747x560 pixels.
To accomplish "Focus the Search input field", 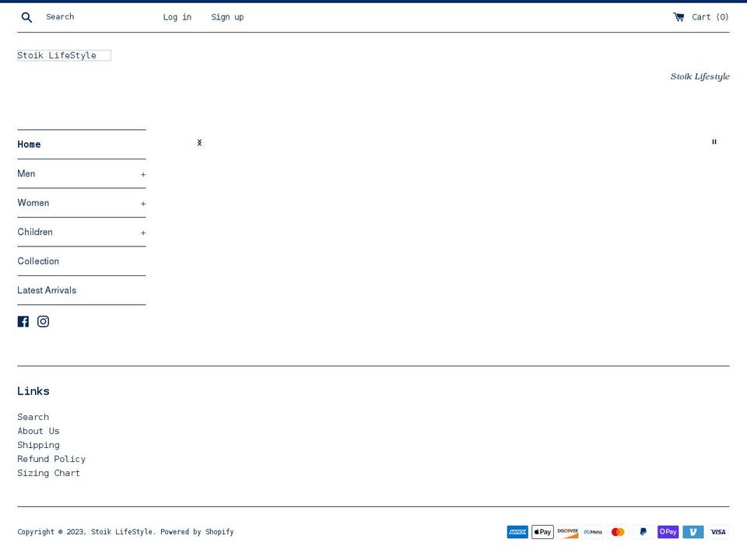I will tap(95, 17).
